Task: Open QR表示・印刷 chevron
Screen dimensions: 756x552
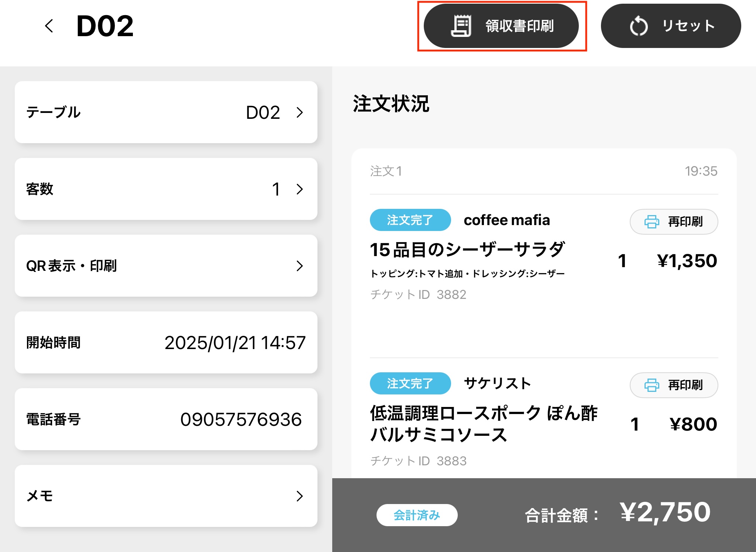Action: [300, 266]
